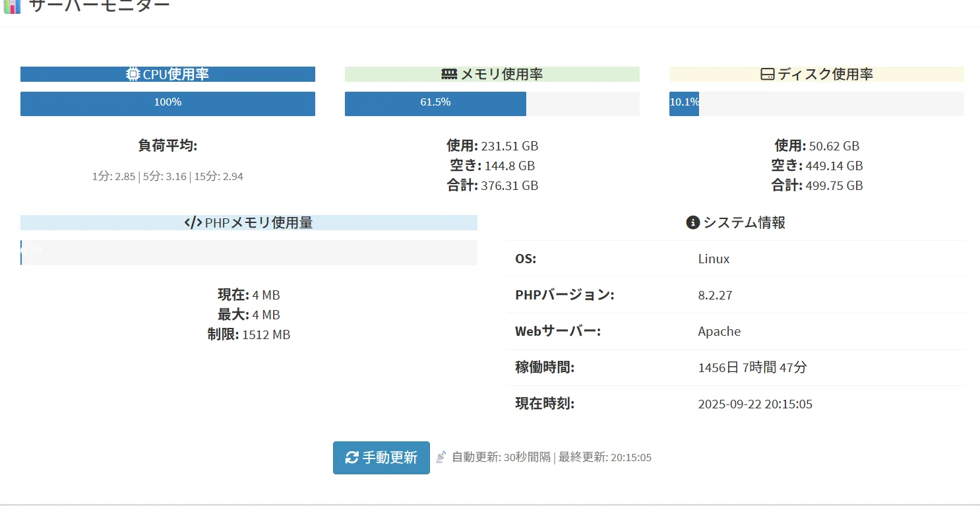Click the memory 61.5% progress bar
The width and height of the screenshot is (980, 506).
click(x=492, y=104)
